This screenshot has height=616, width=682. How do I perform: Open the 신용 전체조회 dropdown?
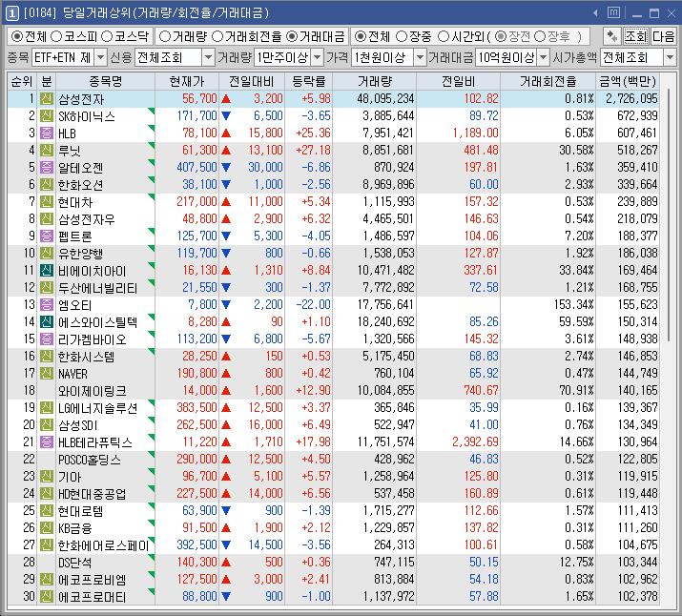click(209, 57)
